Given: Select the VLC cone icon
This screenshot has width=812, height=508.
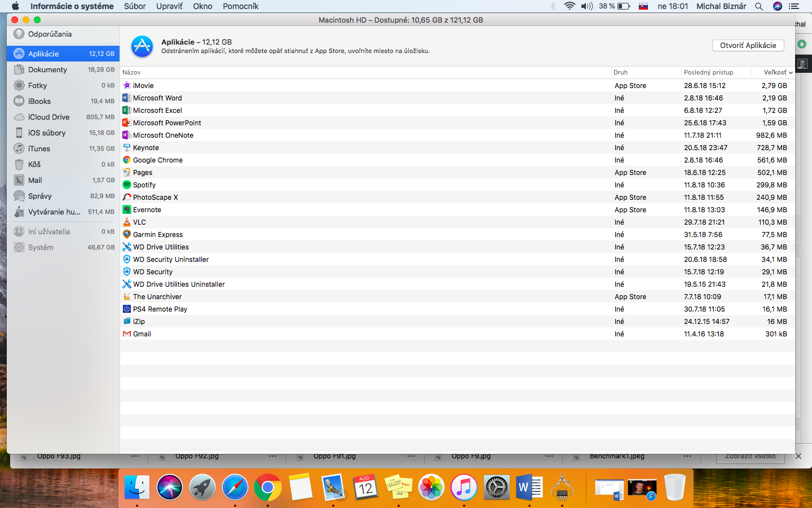Looking at the screenshot, I should pos(127,222).
